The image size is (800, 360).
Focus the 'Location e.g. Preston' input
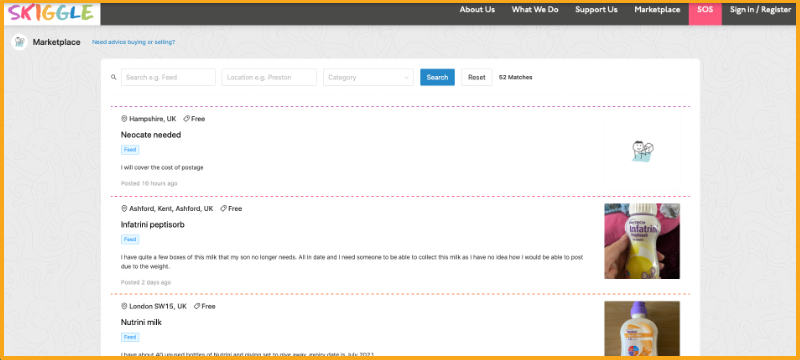[269, 78]
